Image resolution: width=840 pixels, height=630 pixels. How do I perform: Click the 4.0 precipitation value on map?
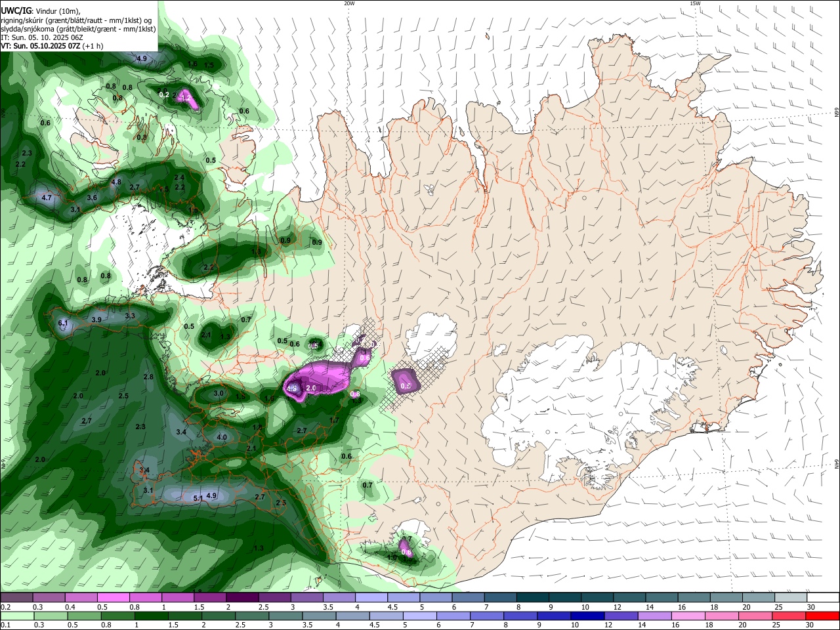[222, 437]
